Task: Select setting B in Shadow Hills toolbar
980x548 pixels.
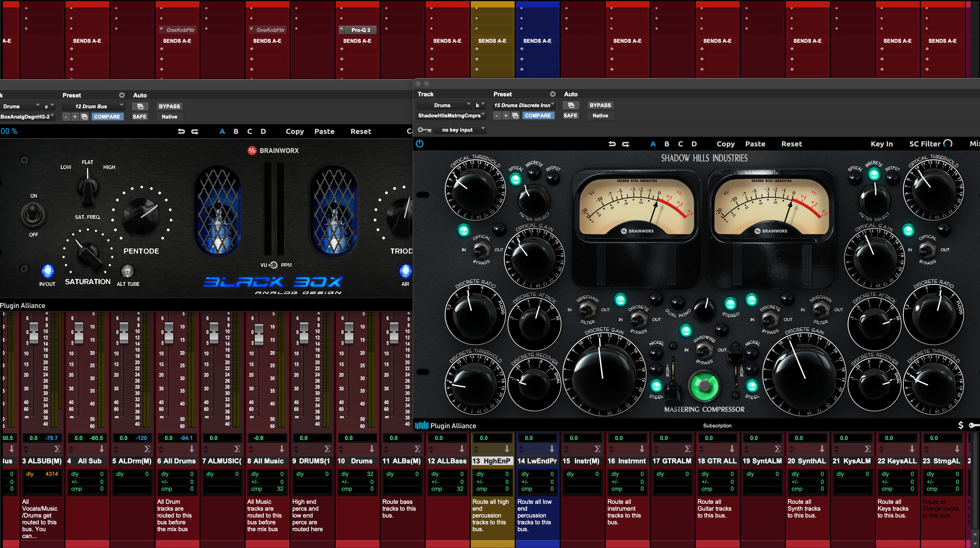Action: point(667,144)
